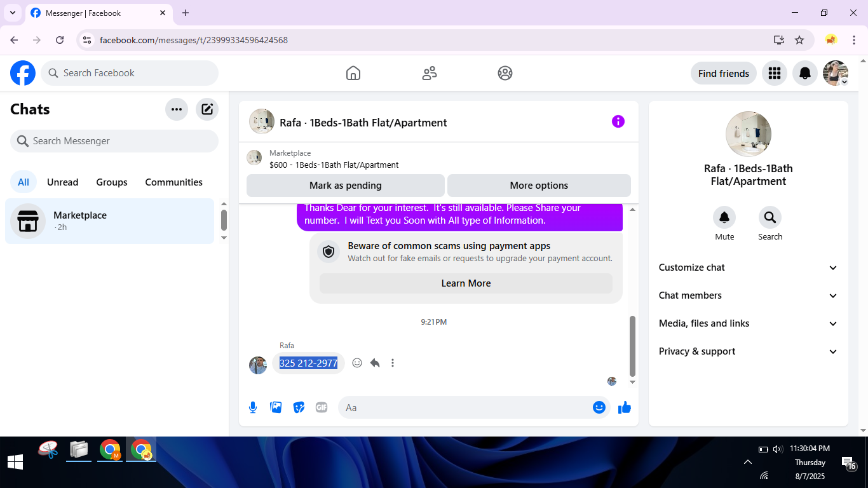Open the Snipping Tool taskbar icon
The image size is (868, 488).
tap(48, 451)
